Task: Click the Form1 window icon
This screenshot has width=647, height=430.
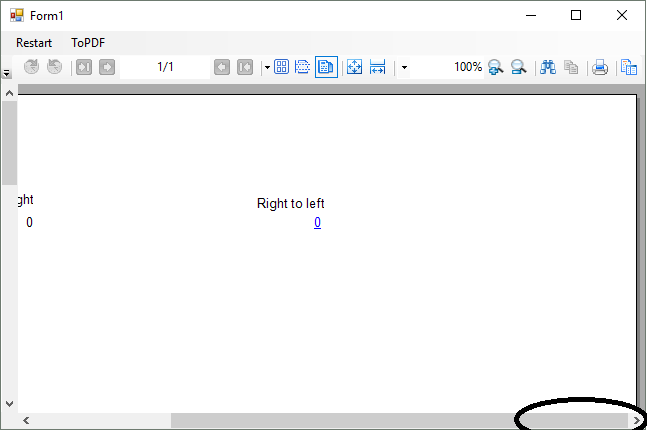Action: [x=17, y=16]
